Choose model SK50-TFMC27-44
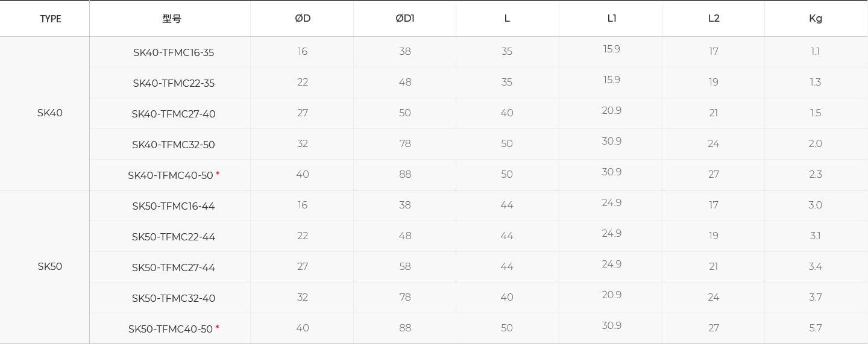Viewport: 868px width, 344px height. click(174, 267)
